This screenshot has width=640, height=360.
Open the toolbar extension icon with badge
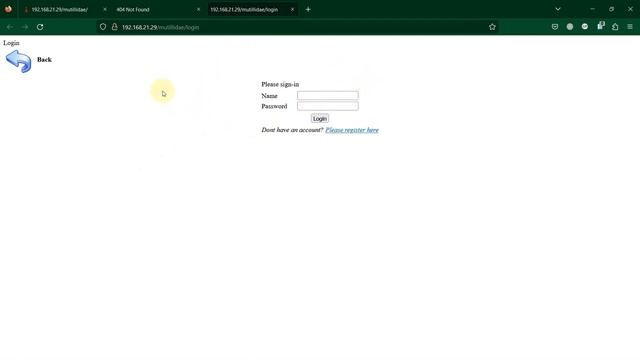pyautogui.click(x=600, y=26)
